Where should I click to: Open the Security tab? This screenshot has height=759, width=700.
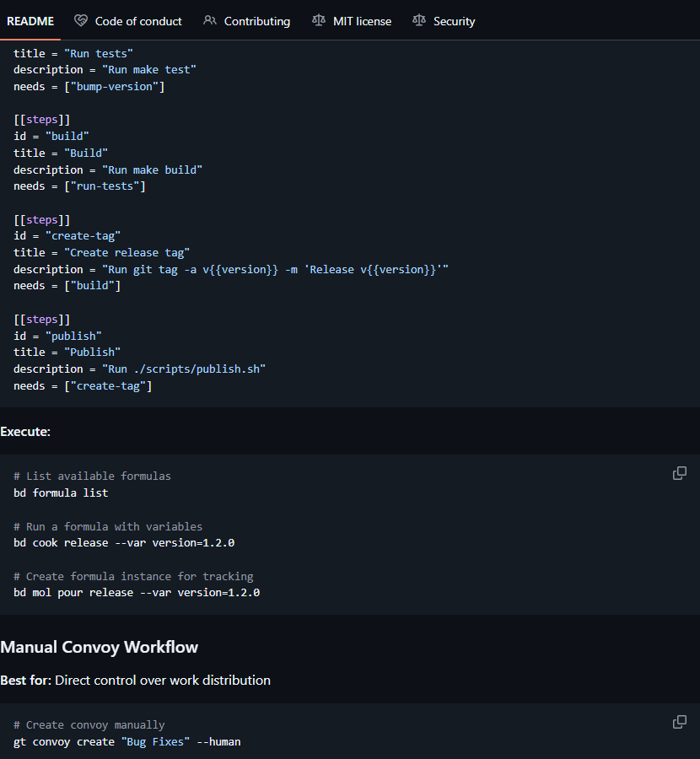444,21
